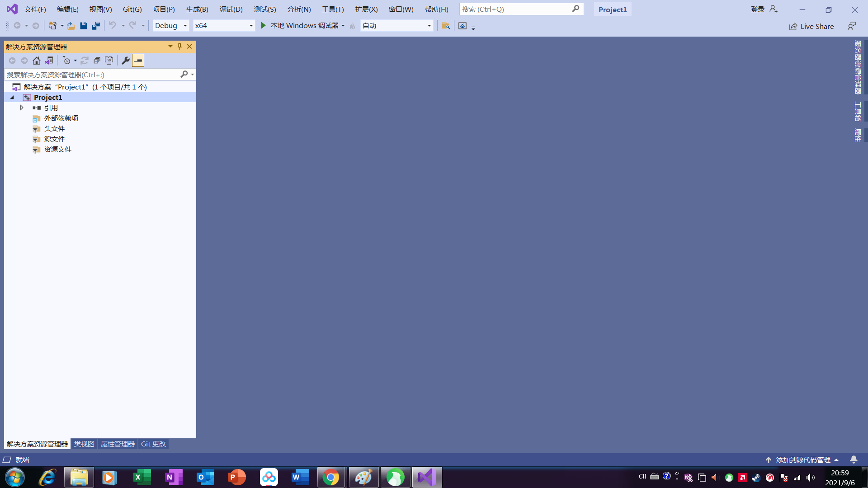Expand the 引用 node
The image size is (868, 488).
point(22,108)
